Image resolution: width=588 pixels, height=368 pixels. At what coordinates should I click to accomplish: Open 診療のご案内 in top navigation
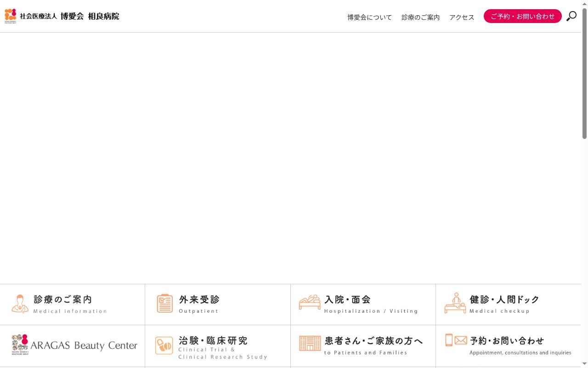tap(420, 17)
